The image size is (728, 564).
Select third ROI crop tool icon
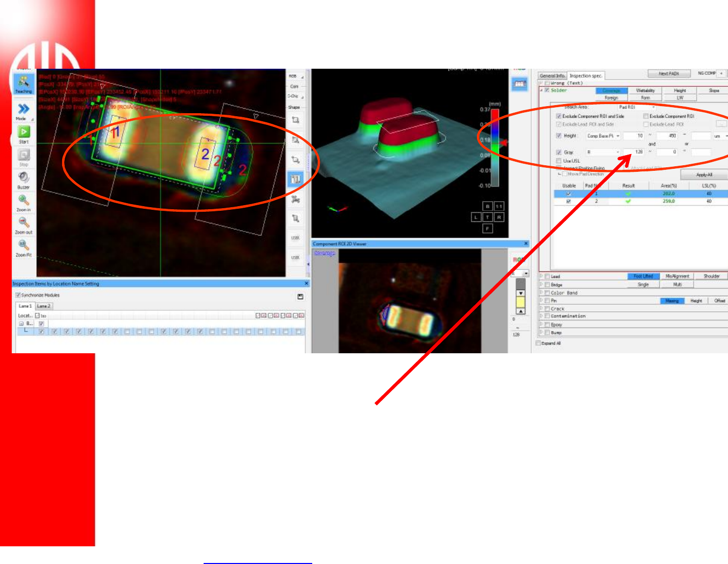pos(296,160)
